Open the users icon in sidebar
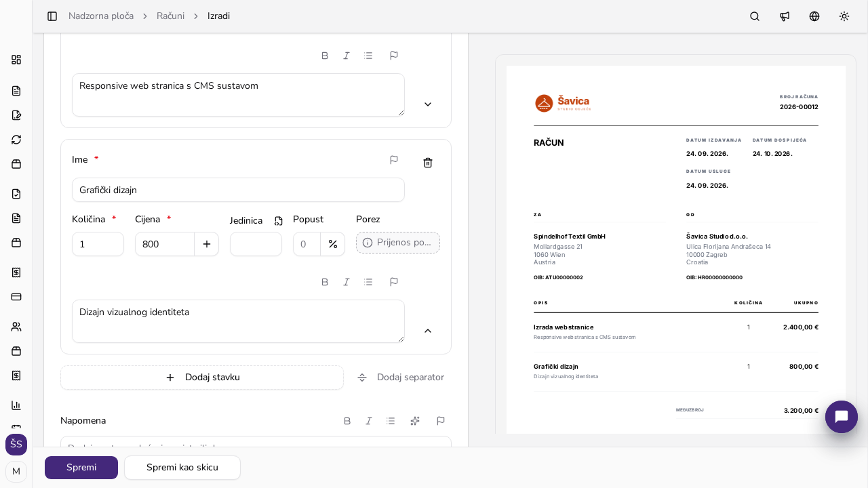This screenshot has height=488, width=868. pyautogui.click(x=16, y=327)
